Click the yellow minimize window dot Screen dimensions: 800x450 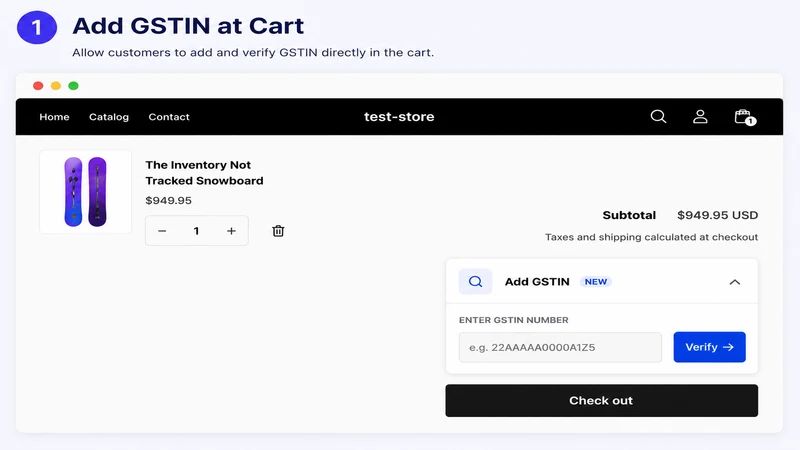coord(56,86)
